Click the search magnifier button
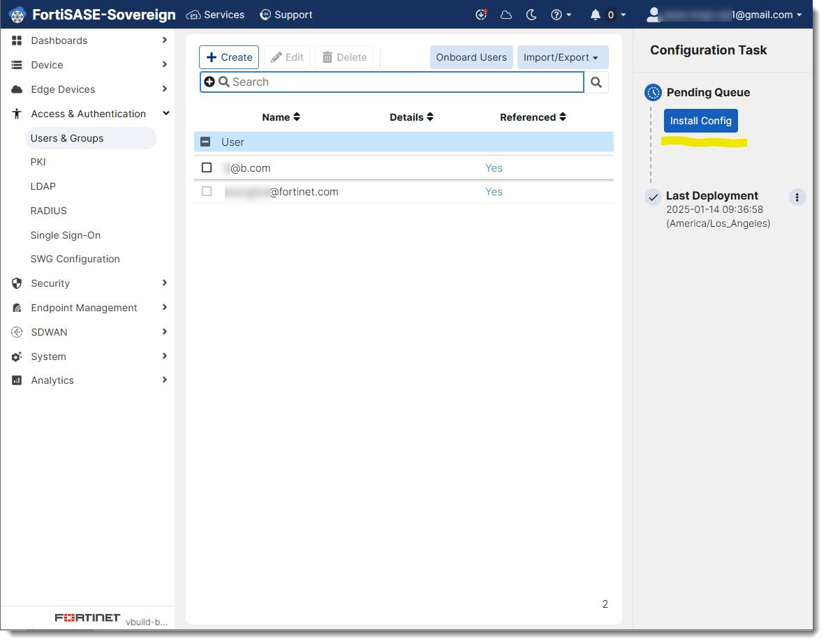 (596, 82)
